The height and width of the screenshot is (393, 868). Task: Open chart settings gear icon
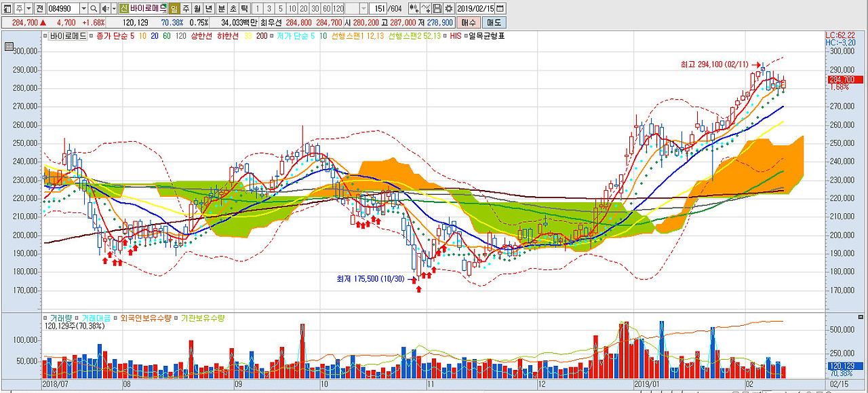coord(448,9)
